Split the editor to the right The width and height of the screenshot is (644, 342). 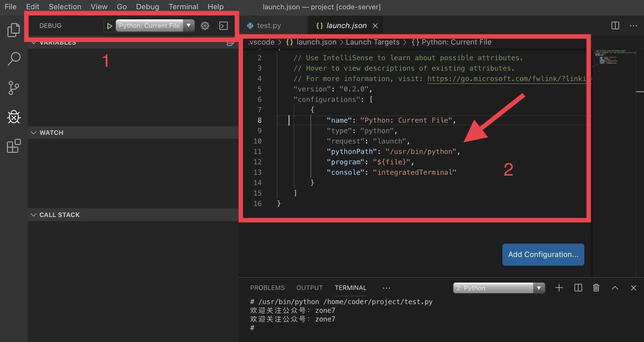[x=615, y=25]
